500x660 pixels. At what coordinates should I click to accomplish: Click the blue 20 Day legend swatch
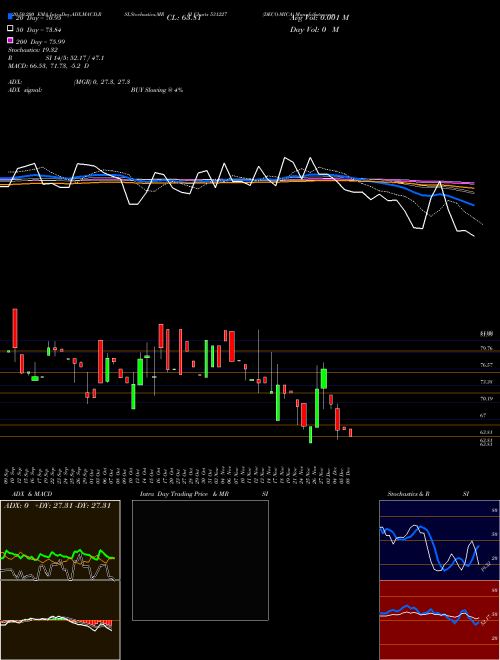tap(10, 16)
